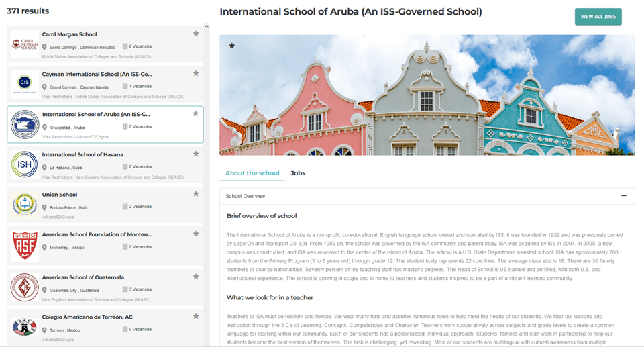Open the Carol Morgan School logo
Image resolution: width=644 pixels, height=347 pixels.
[25, 44]
